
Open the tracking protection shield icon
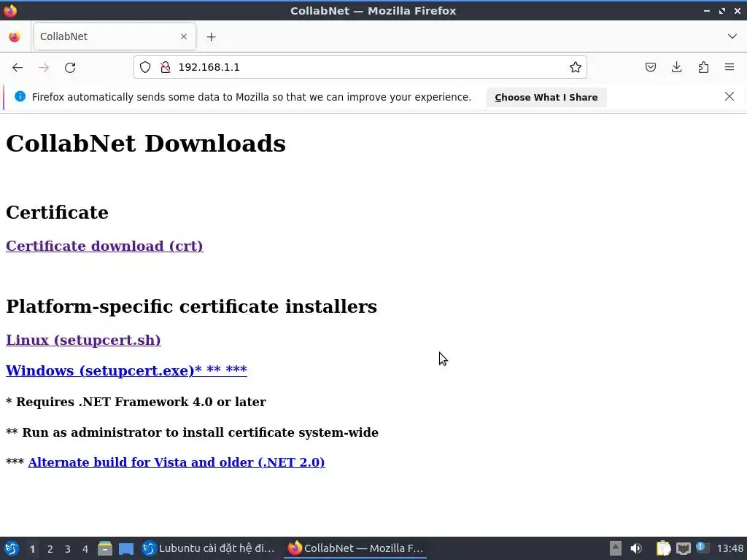145,67
